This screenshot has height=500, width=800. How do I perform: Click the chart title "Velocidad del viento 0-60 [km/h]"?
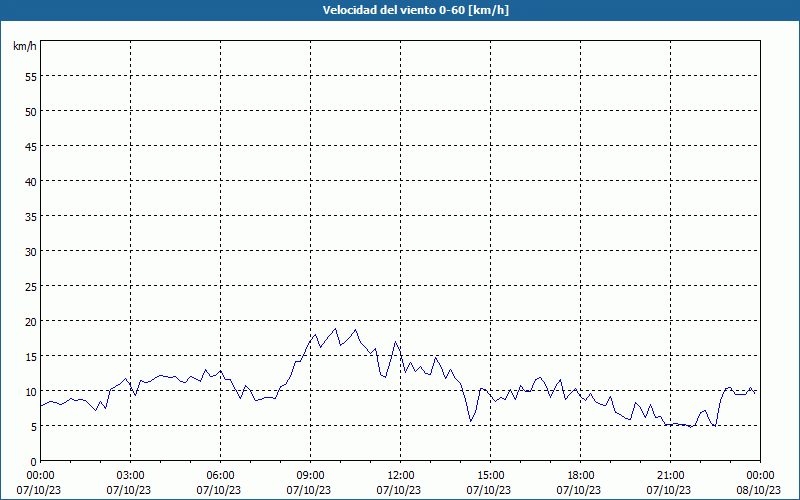click(416, 10)
